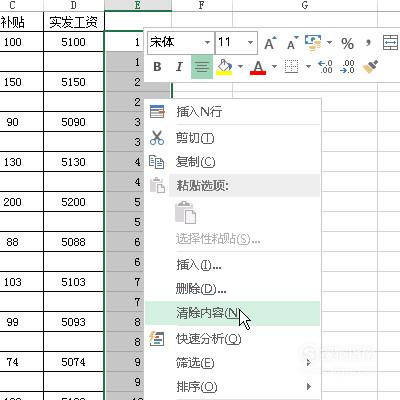The width and height of the screenshot is (400, 400).
Task: Click merge and center icon
Action: pos(390,43)
